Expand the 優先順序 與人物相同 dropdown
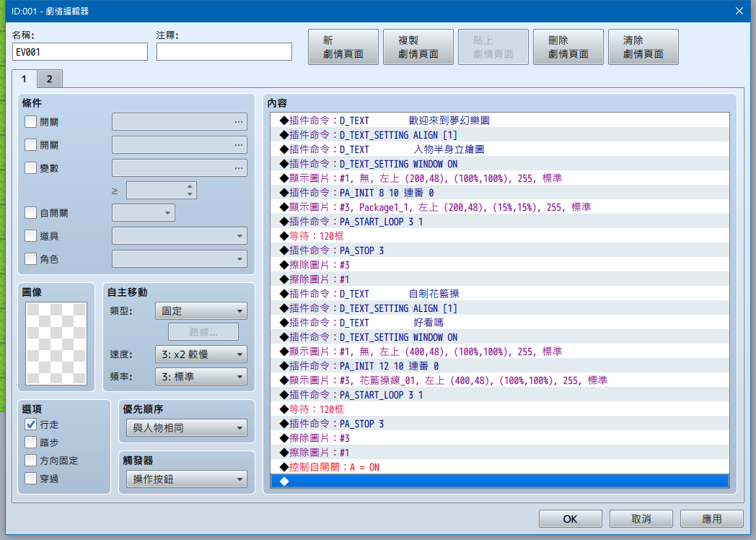 (x=187, y=427)
